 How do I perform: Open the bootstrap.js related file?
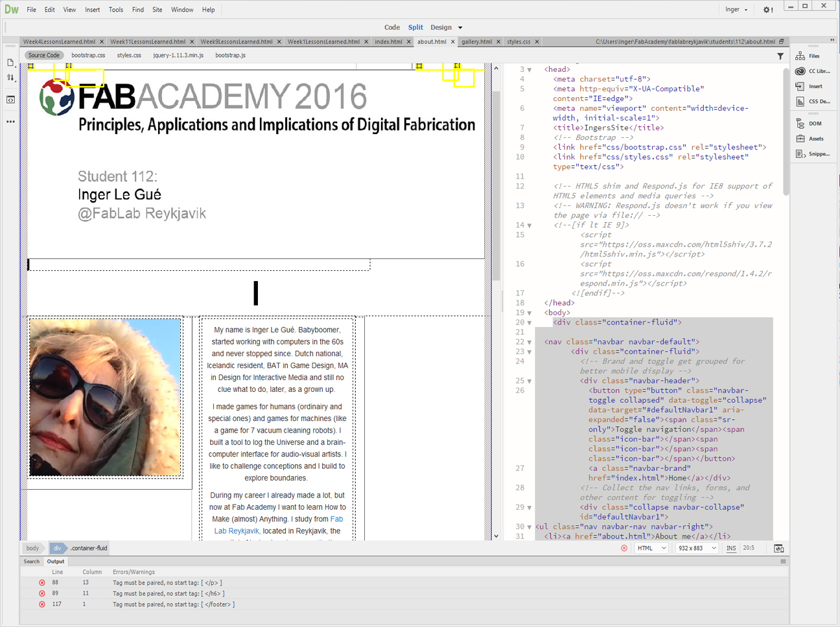[230, 56]
